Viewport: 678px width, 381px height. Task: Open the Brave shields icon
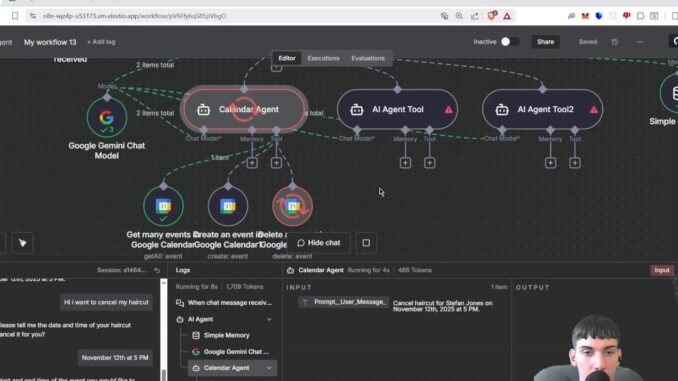point(492,16)
